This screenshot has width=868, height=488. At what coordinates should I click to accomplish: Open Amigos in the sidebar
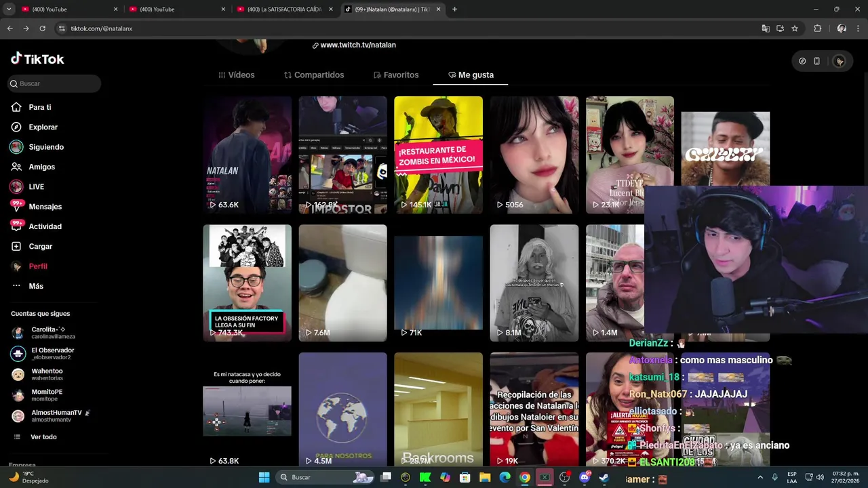point(33,167)
